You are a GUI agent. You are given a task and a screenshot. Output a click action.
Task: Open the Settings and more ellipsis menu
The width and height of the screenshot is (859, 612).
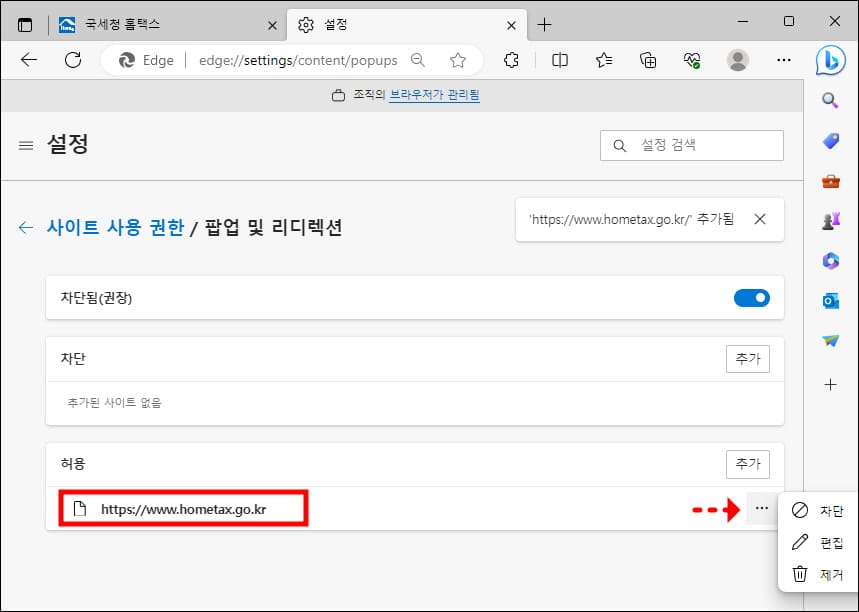pyautogui.click(x=784, y=60)
